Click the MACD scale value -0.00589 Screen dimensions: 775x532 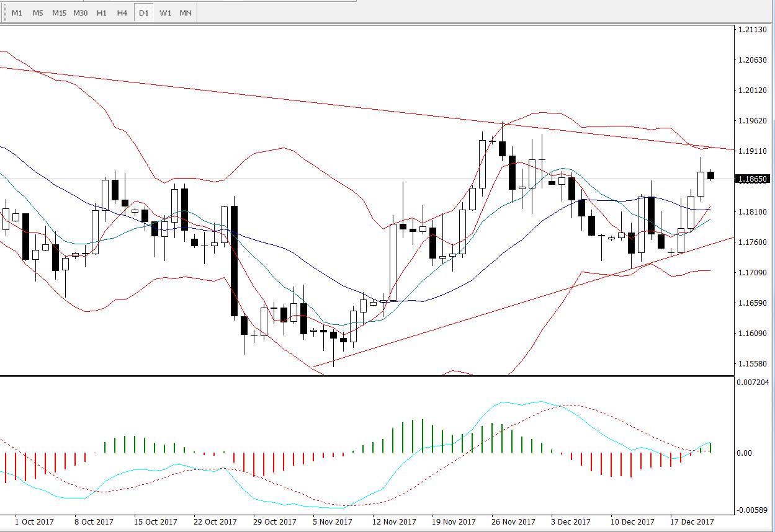coord(753,510)
